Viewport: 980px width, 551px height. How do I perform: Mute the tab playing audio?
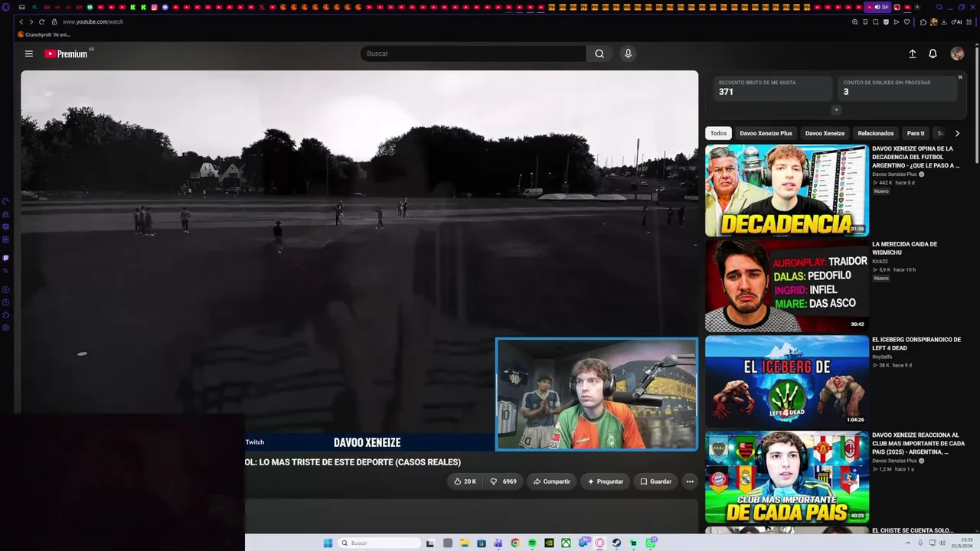tap(877, 7)
